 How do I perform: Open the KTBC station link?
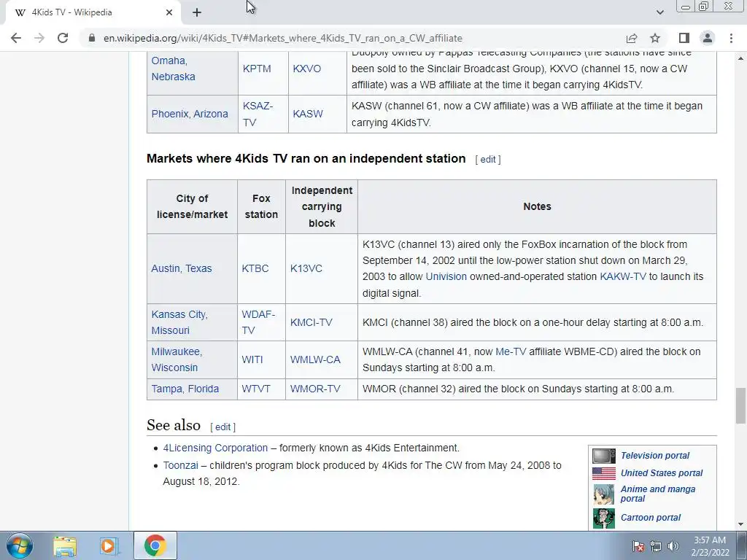point(255,268)
